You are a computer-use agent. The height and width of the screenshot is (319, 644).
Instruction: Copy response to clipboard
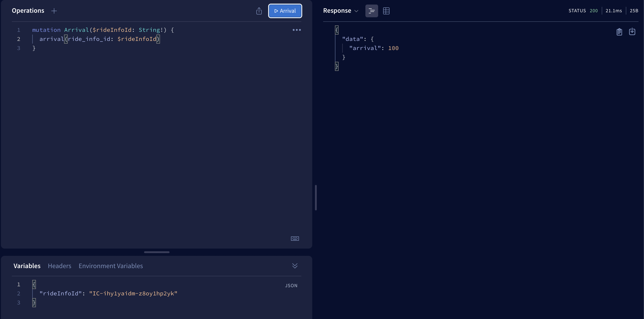(x=619, y=32)
